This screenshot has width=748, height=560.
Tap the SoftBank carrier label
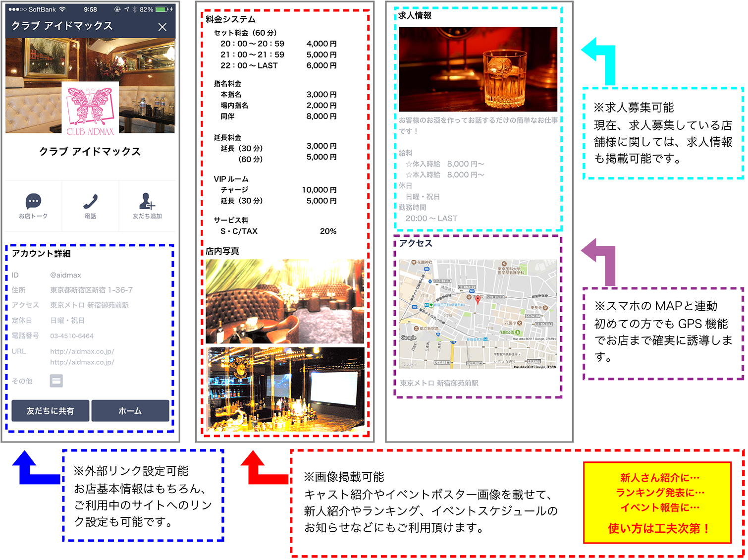click(x=42, y=9)
